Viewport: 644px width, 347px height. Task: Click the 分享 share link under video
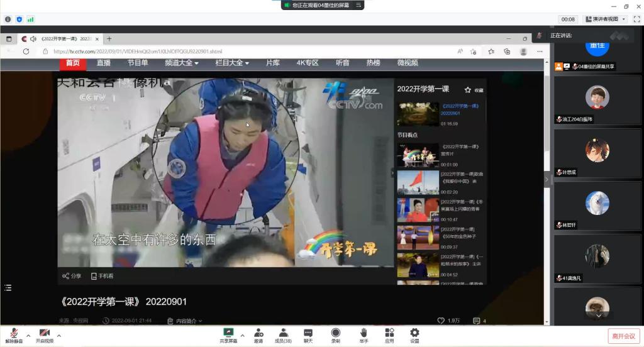click(72, 276)
